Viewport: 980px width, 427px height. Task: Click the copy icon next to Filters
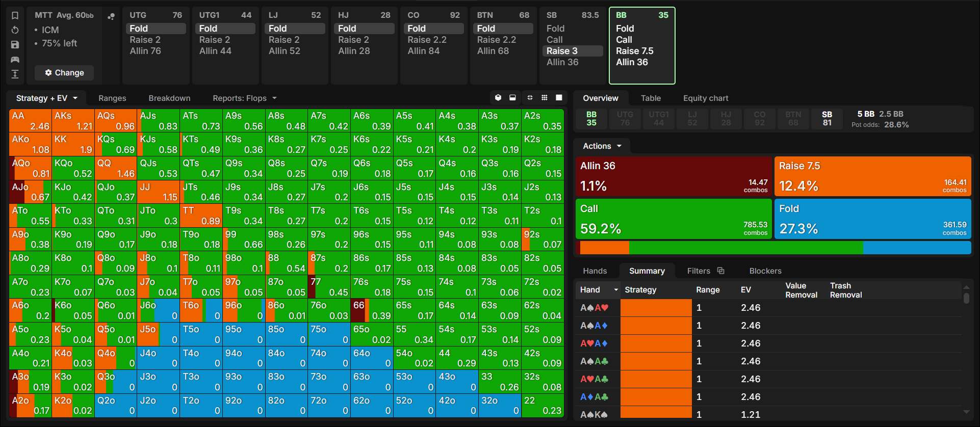pyautogui.click(x=720, y=271)
